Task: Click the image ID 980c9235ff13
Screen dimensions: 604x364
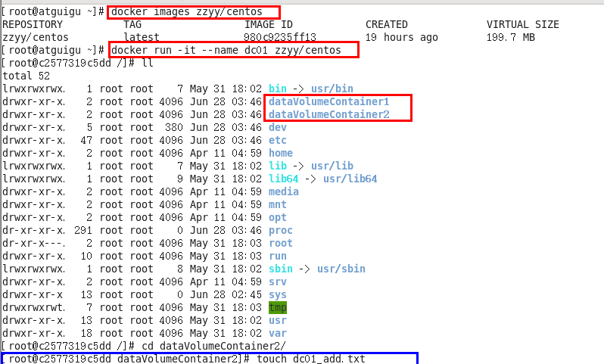Action: (280, 37)
